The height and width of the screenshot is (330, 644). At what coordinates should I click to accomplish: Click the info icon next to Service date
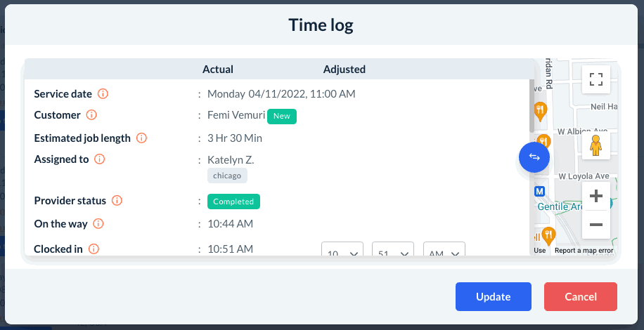pos(103,93)
